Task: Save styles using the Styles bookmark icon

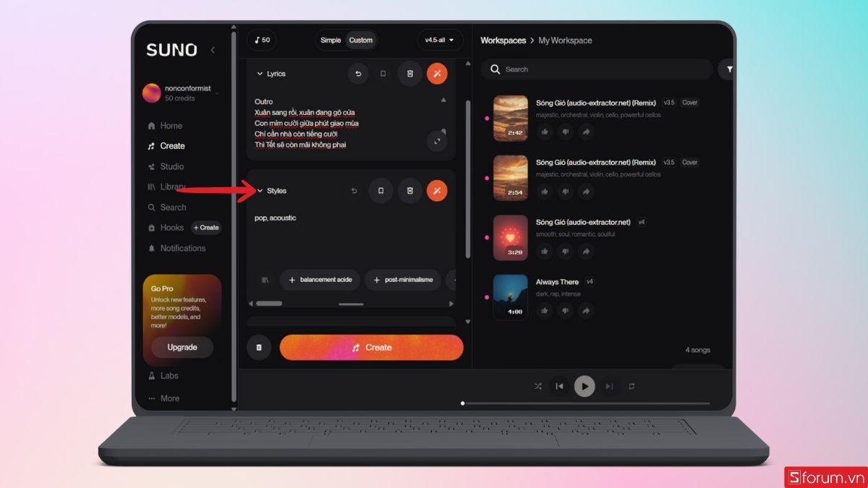Action: [380, 191]
